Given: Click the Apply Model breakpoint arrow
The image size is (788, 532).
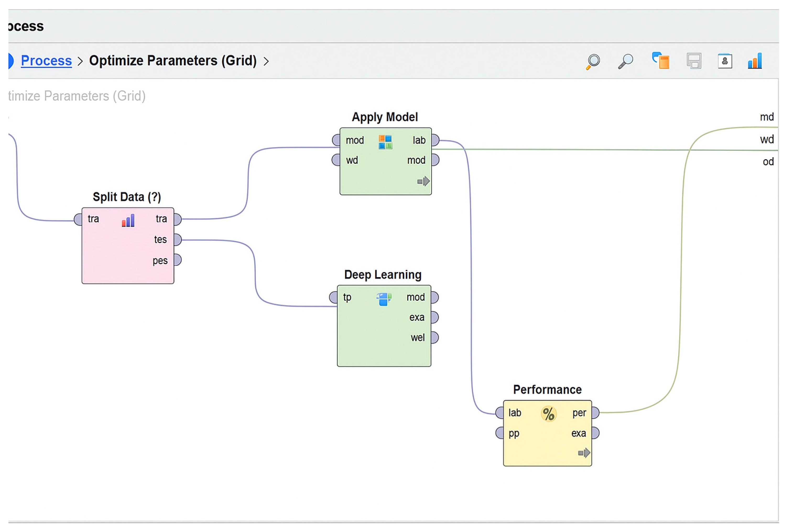Looking at the screenshot, I should click(423, 181).
